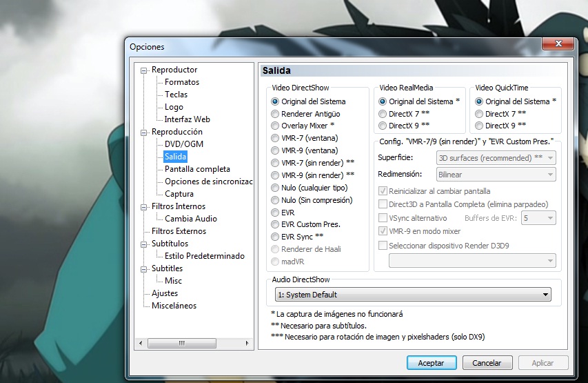Image resolution: width=588 pixels, height=383 pixels.
Task: Collapse the Subtítulos tree node
Action: coord(144,244)
